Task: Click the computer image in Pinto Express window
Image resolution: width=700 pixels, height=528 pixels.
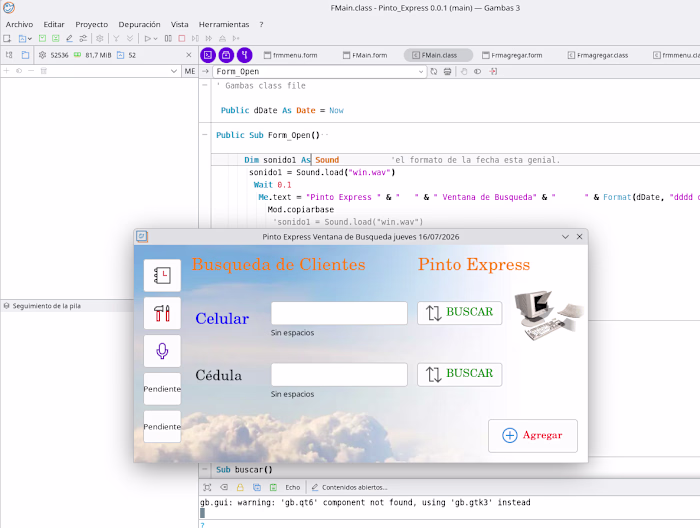Action: click(549, 315)
